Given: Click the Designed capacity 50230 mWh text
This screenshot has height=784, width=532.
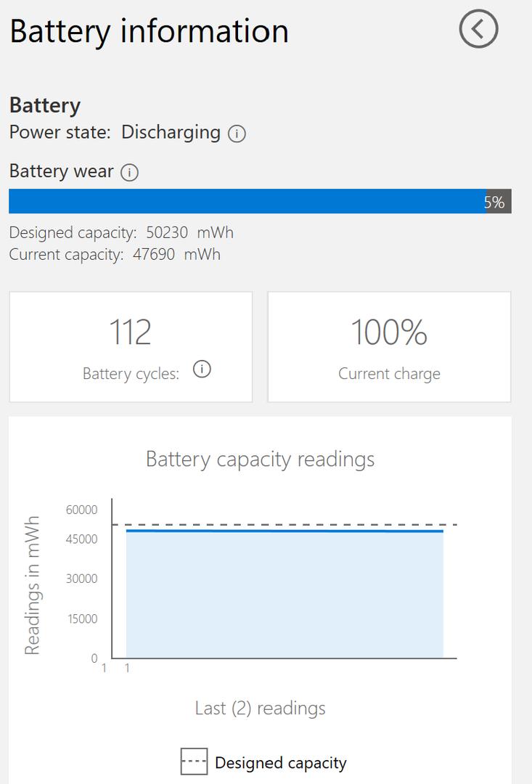Looking at the screenshot, I should point(121,232).
